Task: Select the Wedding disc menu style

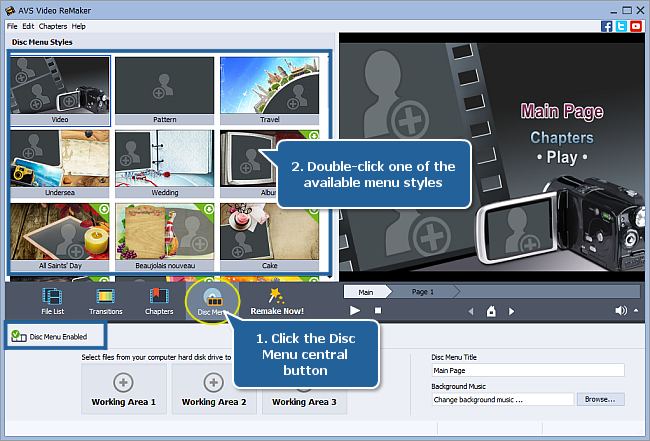Action: [165, 163]
